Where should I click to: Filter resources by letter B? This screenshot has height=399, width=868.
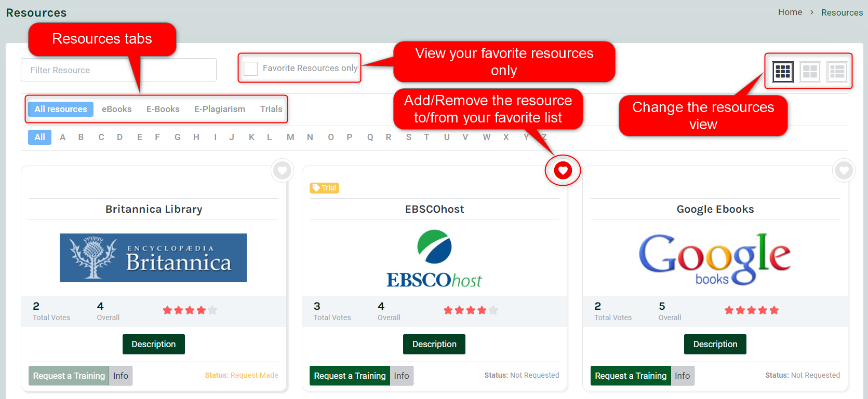coord(81,137)
